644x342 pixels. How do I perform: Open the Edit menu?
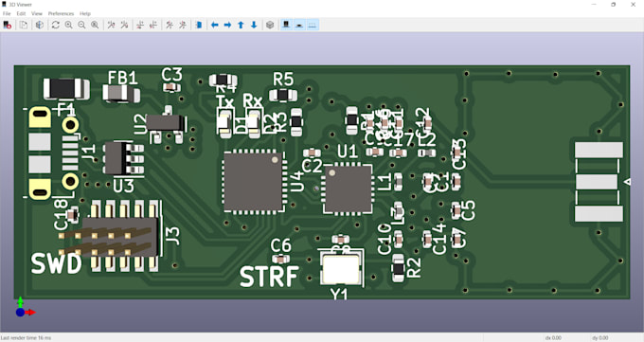[21, 13]
